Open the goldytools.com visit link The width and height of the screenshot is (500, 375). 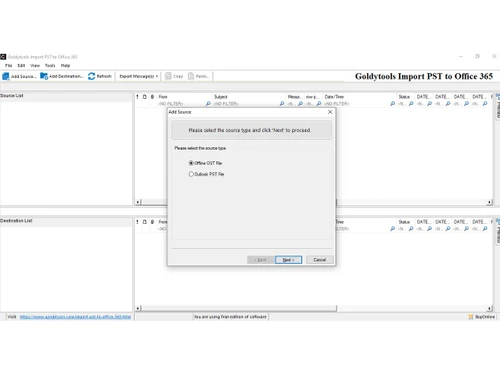(75, 317)
